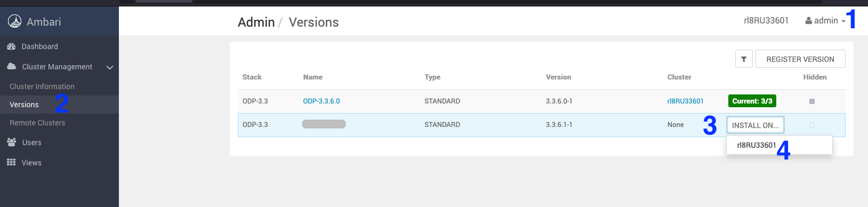Screen dimensions: 868x207
Task: Open the rl8RU33601 cluster link in table
Action: (x=685, y=101)
